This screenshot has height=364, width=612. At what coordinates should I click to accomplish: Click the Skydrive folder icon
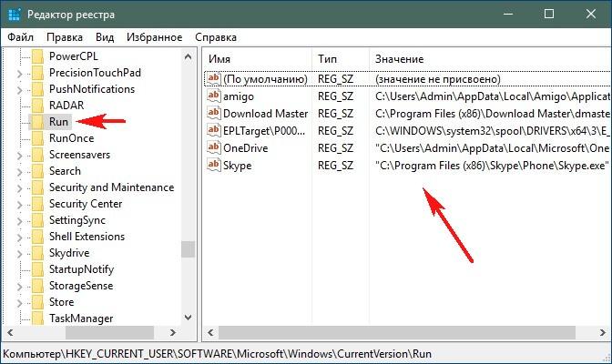(37, 253)
